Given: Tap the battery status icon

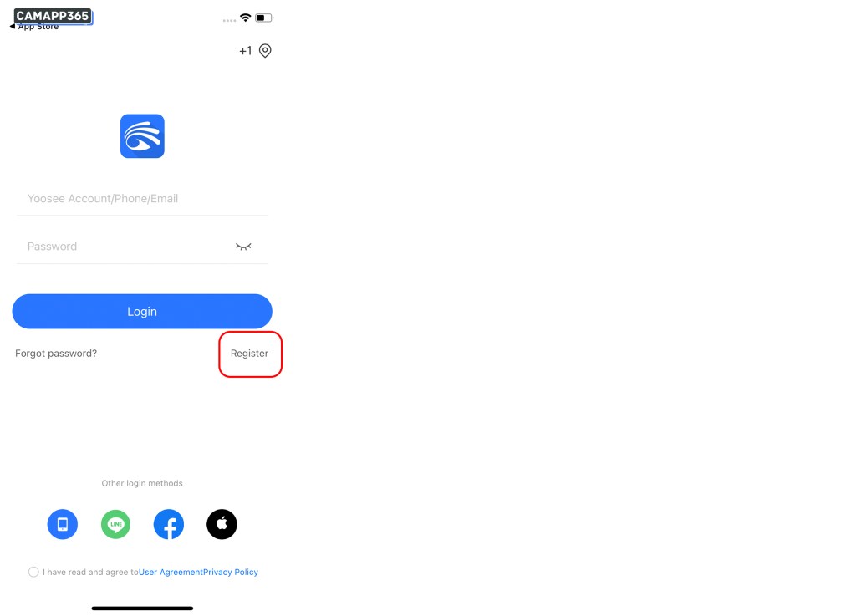Looking at the screenshot, I should pos(264,18).
